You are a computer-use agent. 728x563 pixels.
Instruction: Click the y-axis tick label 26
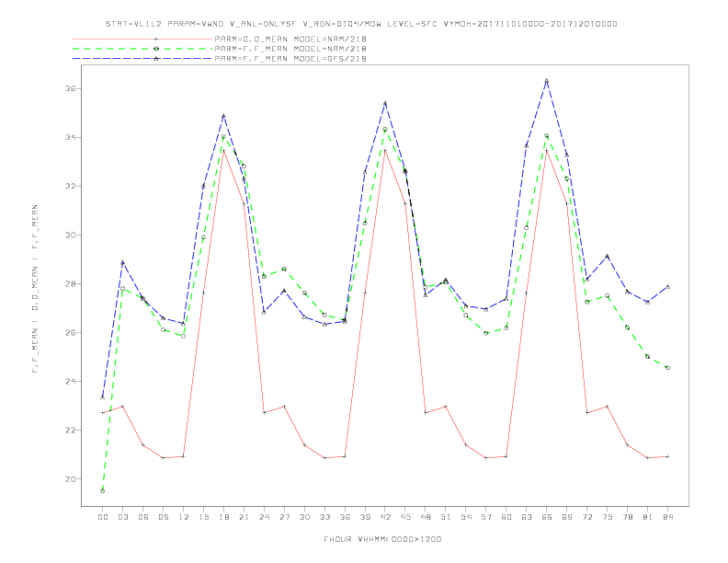coord(71,333)
